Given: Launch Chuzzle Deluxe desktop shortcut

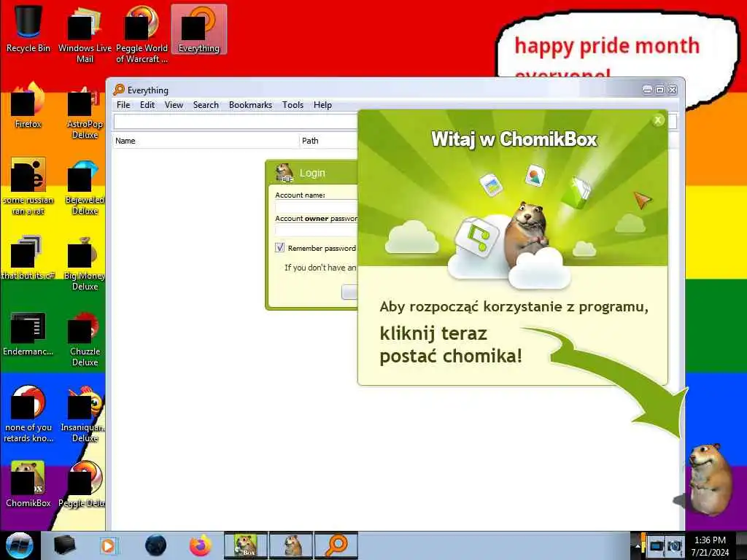Looking at the screenshot, I should pyautogui.click(x=85, y=338).
